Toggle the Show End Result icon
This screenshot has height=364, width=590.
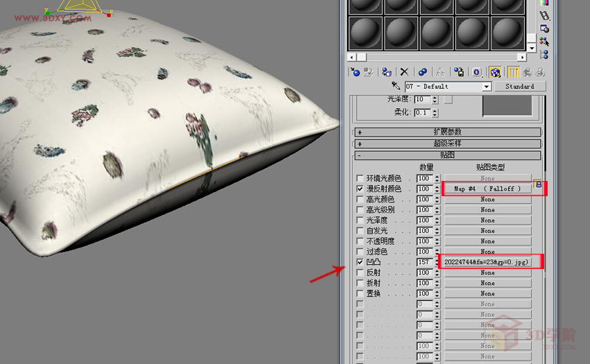(x=513, y=72)
